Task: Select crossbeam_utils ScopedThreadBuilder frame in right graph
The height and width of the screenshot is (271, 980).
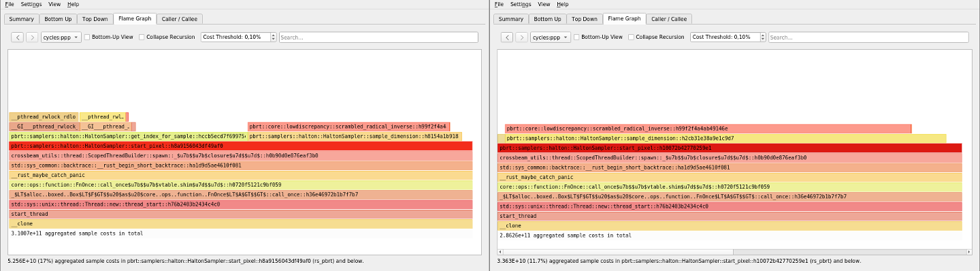Action: point(730,158)
